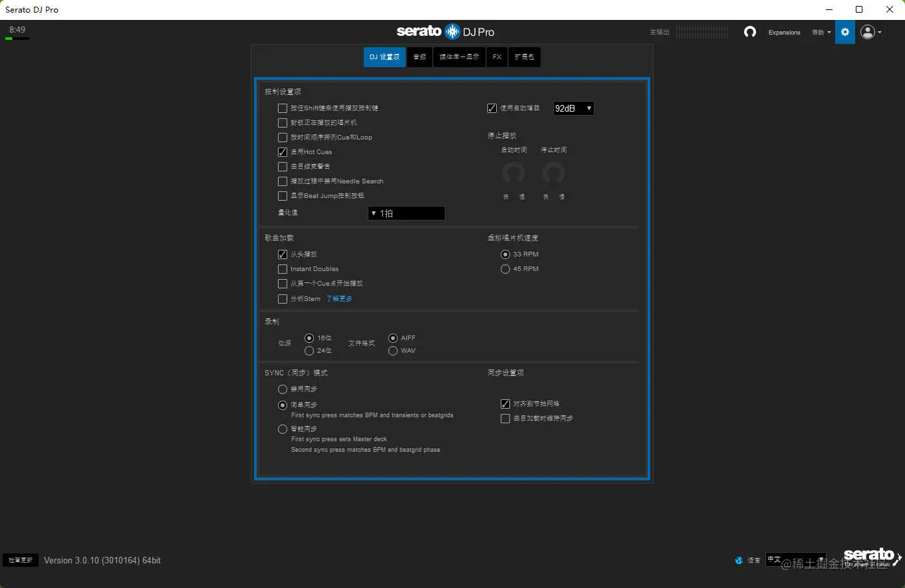Open the 了解更多 link

click(339, 299)
